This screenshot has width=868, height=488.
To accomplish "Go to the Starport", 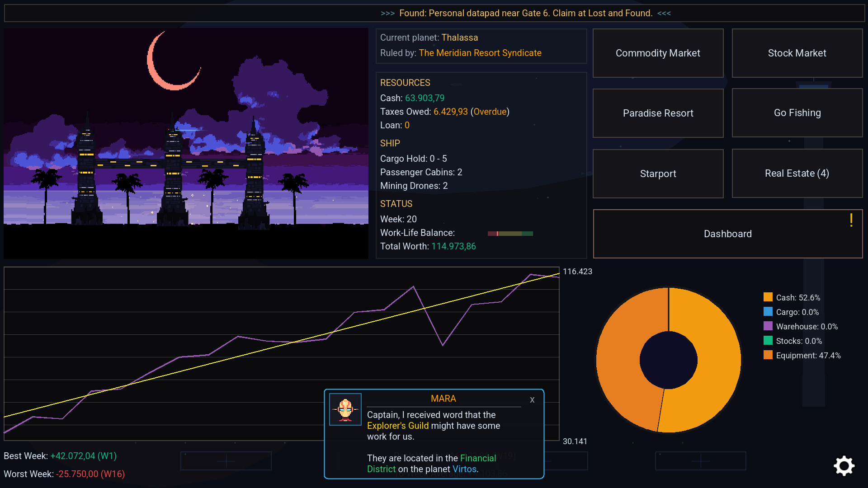I will (658, 174).
